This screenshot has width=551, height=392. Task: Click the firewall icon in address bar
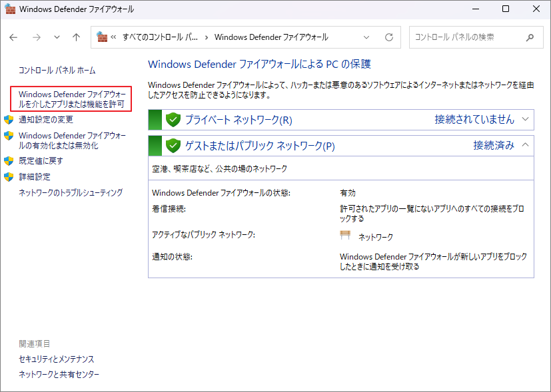pos(102,37)
